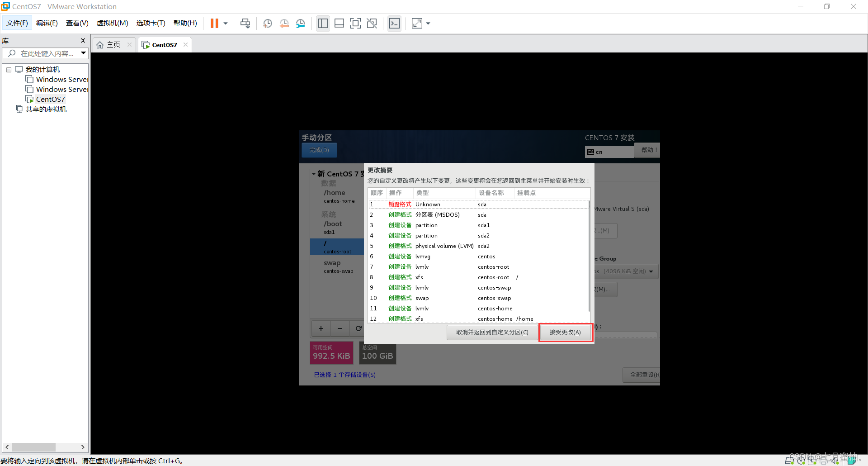Screen dimensions: 868x466
Task: Click the library search input field
Action: pos(41,53)
